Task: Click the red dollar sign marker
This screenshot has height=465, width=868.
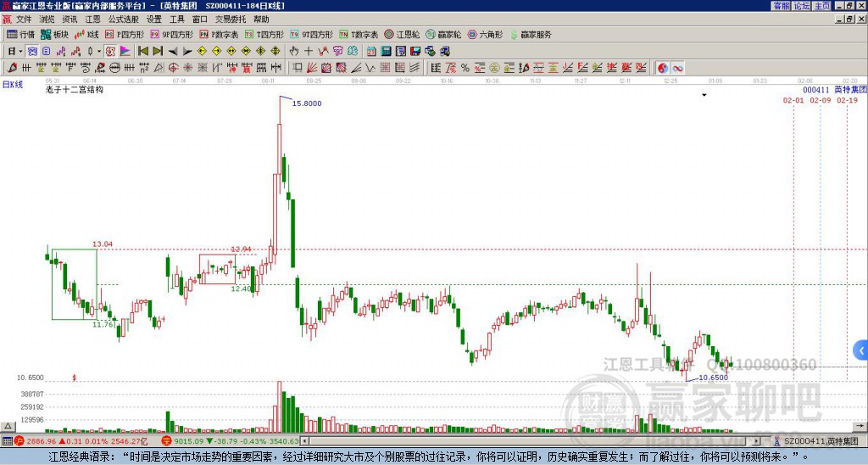Action: click(75, 378)
